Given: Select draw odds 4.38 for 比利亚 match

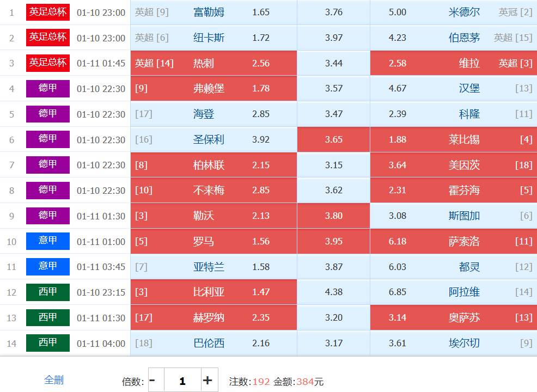Looking at the screenshot, I should [333, 292].
